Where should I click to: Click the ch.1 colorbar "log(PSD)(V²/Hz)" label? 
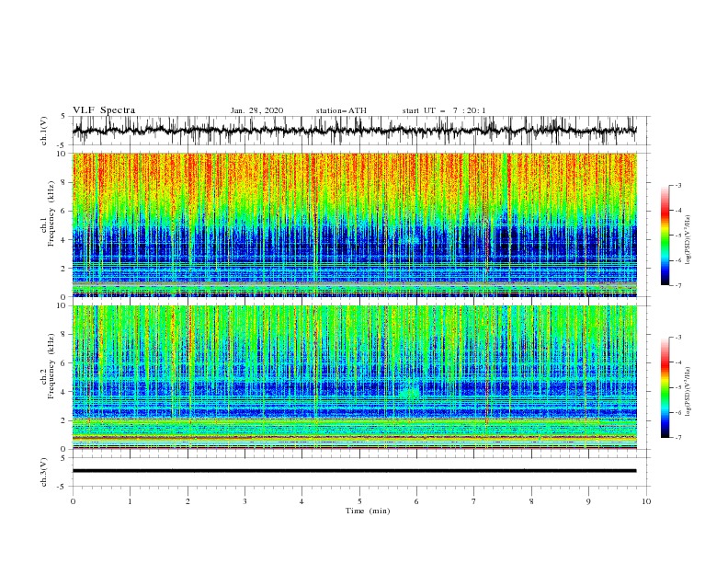[688, 240]
